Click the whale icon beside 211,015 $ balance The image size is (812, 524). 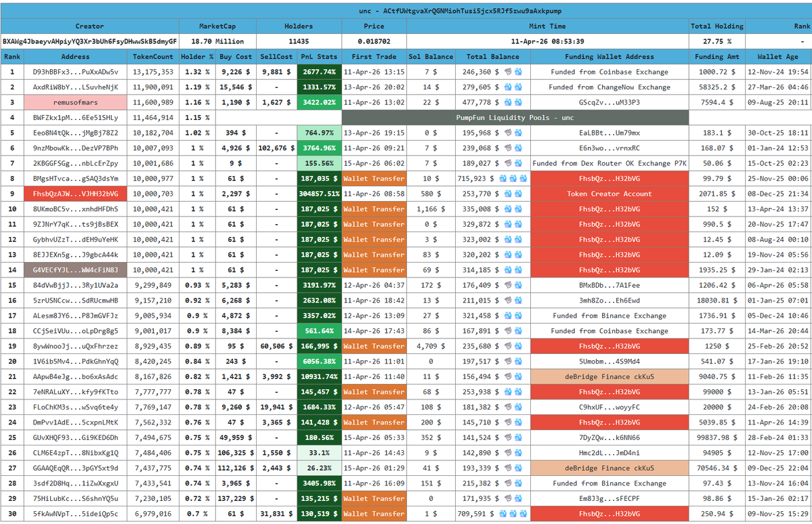click(518, 301)
